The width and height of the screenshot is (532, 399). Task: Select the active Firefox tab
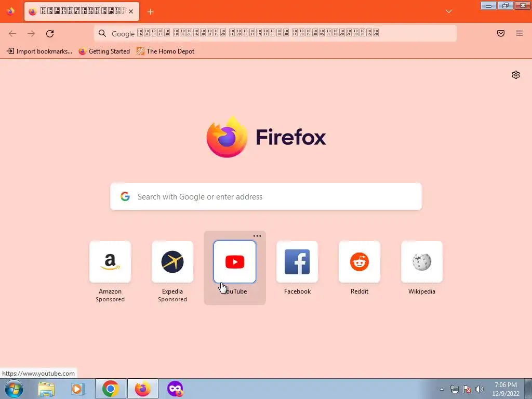pos(82,11)
